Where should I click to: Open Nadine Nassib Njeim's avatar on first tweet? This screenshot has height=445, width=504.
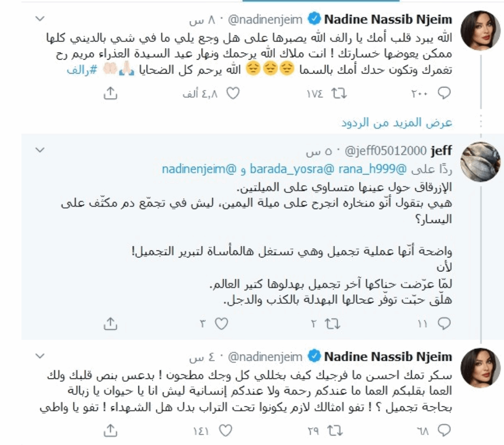point(480,31)
